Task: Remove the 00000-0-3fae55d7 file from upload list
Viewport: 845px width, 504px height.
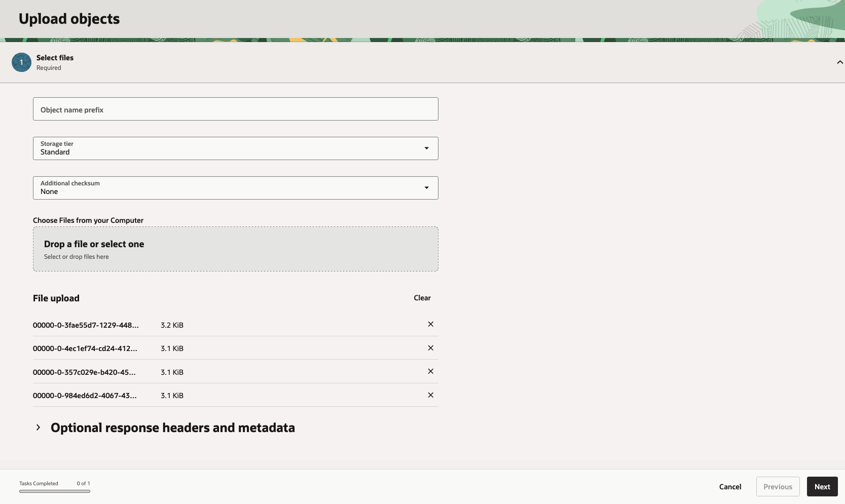Action: tap(430, 324)
